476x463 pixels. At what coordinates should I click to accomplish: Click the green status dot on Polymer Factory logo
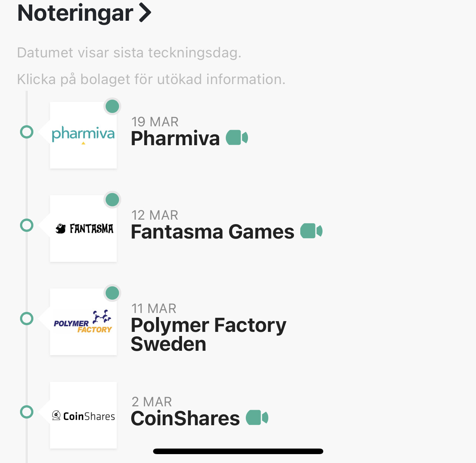tap(112, 293)
